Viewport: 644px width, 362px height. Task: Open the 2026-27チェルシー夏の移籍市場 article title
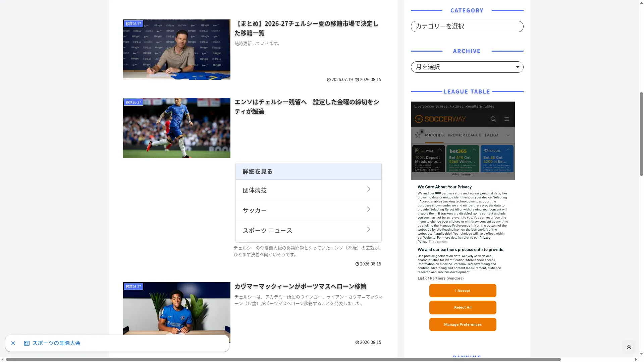click(x=307, y=28)
